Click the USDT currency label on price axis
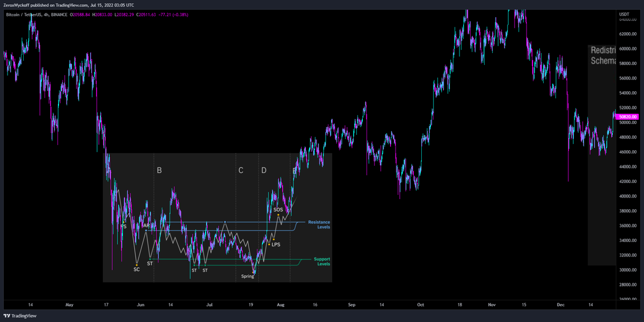The image size is (644, 322). [624, 14]
